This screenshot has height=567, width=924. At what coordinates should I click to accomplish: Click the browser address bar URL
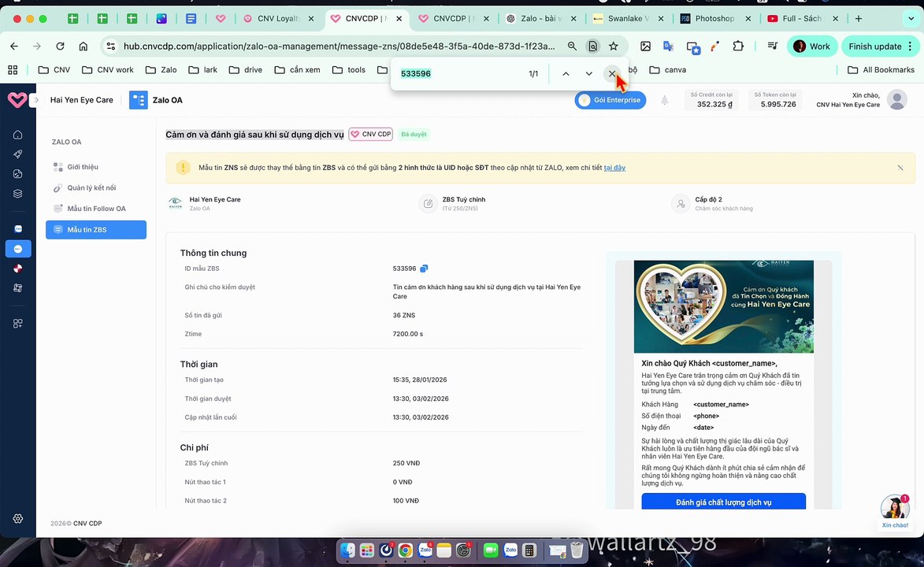point(340,46)
